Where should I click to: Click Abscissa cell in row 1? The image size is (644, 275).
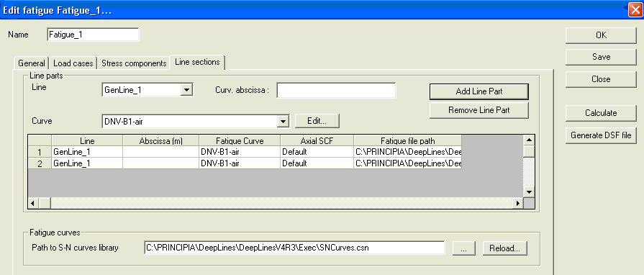[160, 152]
